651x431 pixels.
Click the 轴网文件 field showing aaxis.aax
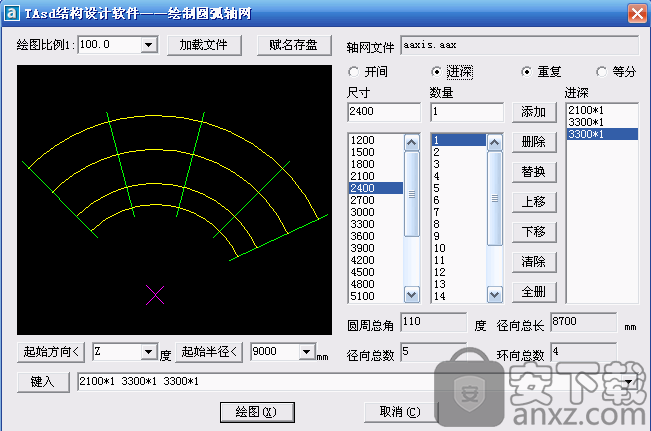point(520,45)
